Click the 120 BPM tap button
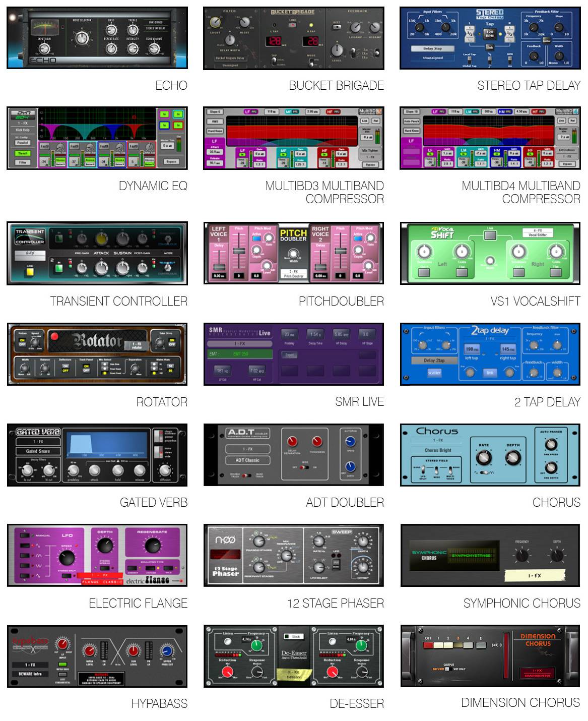Image resolution: width=588 pixels, height=721 pixels. 489,34
